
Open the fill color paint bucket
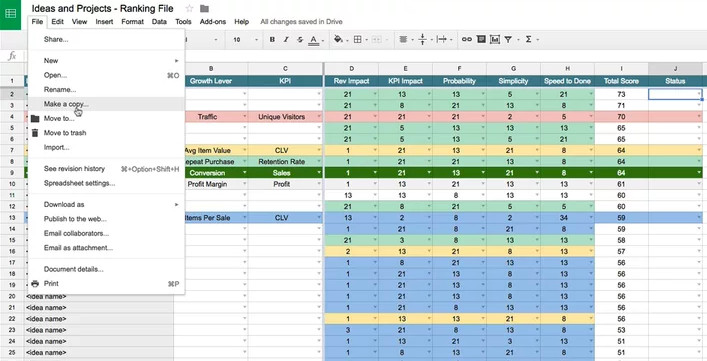coord(338,40)
